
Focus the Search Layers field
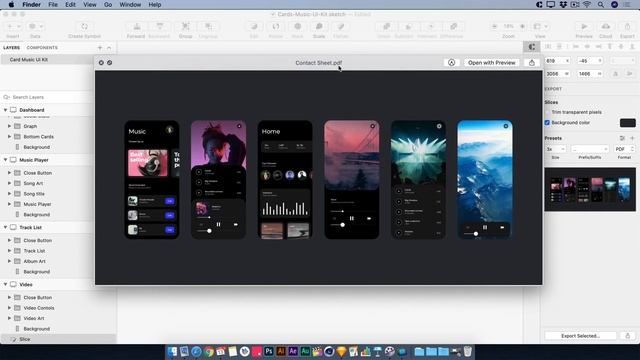click(x=48, y=97)
